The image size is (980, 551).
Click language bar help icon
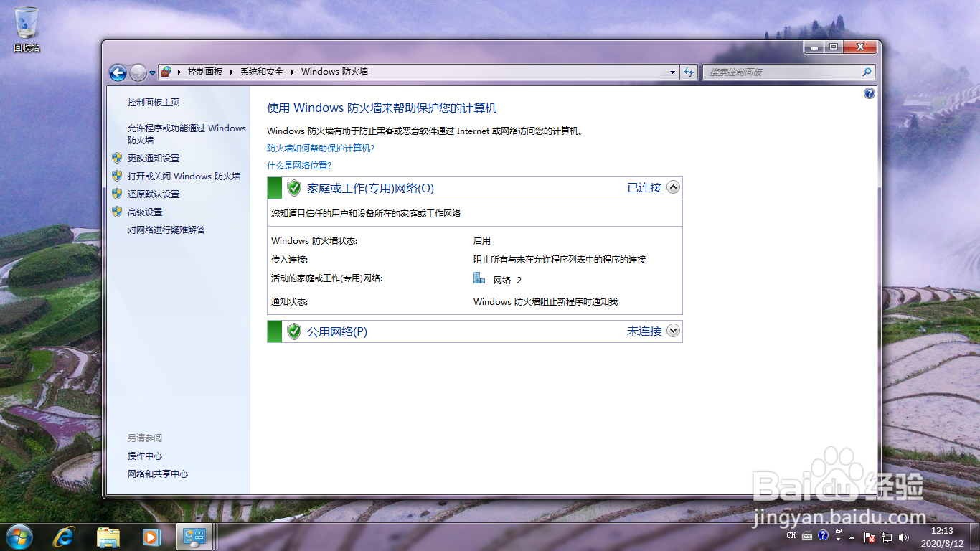click(823, 535)
